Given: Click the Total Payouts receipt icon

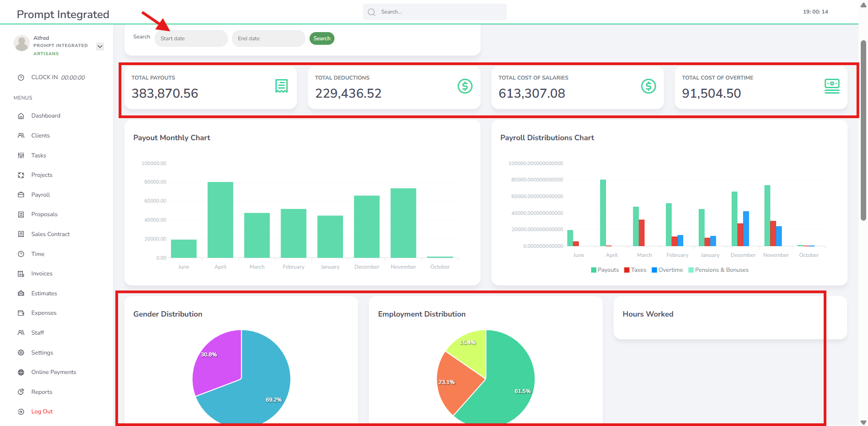Looking at the screenshot, I should (281, 86).
